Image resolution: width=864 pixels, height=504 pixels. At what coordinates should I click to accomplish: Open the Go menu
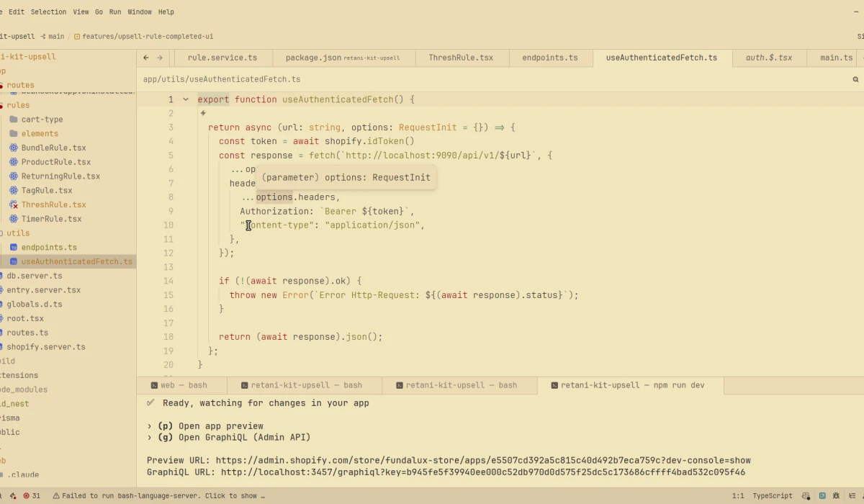[x=99, y=12]
